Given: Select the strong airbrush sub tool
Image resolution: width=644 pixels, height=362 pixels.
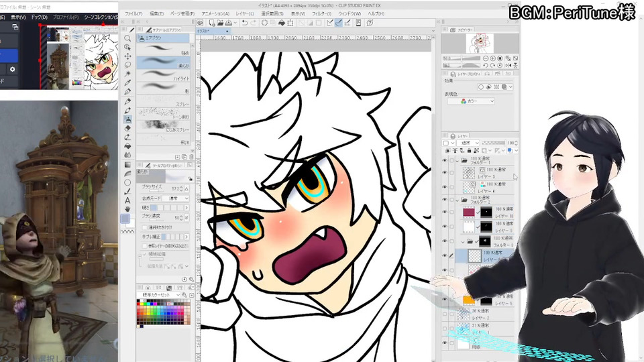Looking at the screenshot, I should click(164, 50).
